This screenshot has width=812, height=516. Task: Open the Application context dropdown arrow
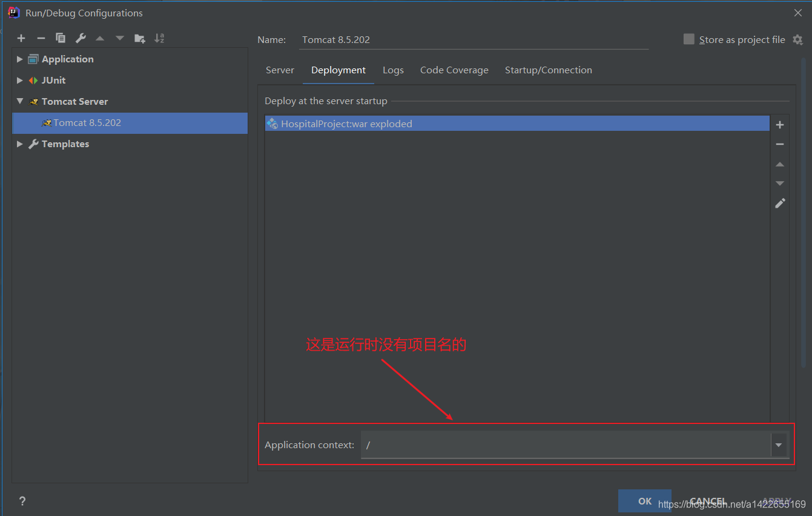[779, 445]
